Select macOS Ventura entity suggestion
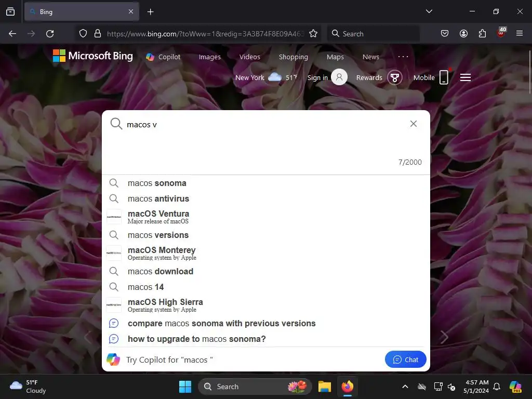Viewport: 532px width, 399px height. coord(265,217)
